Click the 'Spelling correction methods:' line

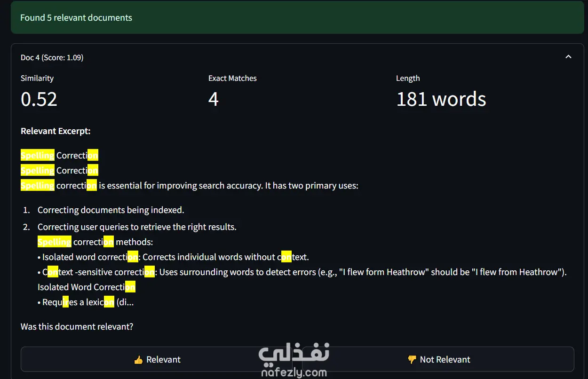95,242
